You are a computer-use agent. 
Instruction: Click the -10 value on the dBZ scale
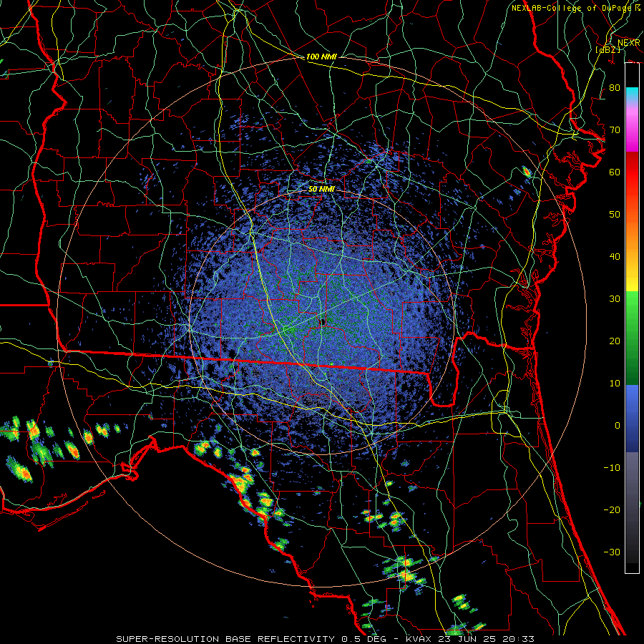pos(612,468)
